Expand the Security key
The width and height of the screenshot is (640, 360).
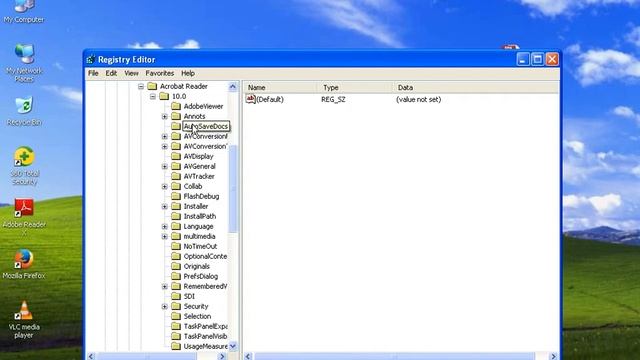pos(164,307)
